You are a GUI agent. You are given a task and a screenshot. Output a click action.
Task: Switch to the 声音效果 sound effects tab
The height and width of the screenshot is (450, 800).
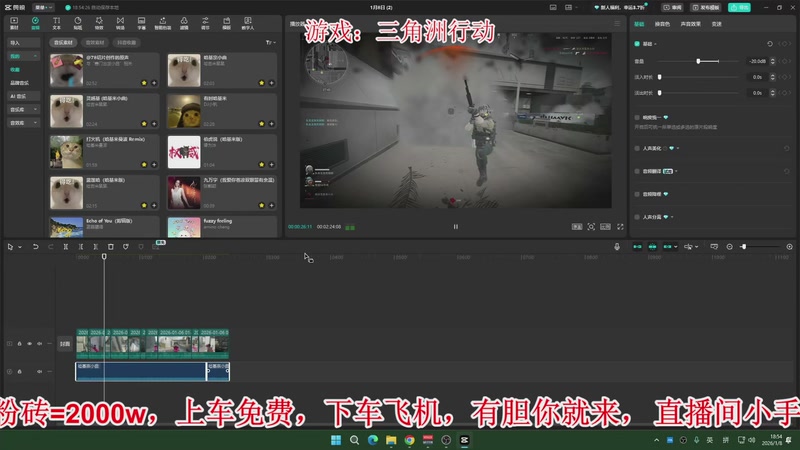pyautogui.click(x=690, y=24)
